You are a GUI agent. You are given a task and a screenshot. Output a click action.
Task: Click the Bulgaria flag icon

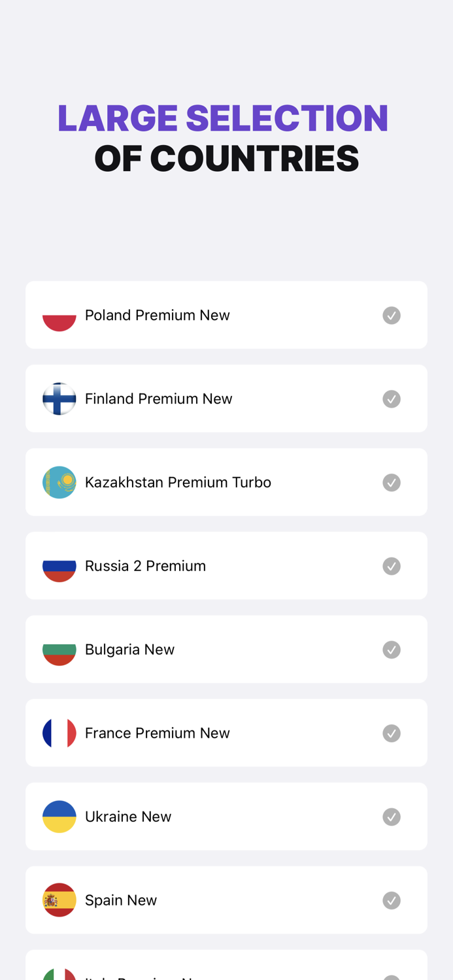59,649
